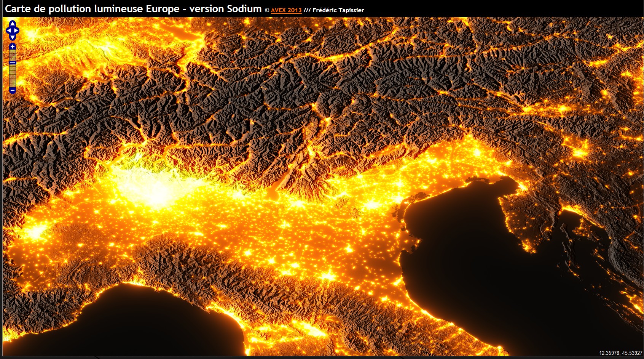Pan the map west with the left arrow
The width and height of the screenshot is (644, 359).
pyautogui.click(x=9, y=30)
